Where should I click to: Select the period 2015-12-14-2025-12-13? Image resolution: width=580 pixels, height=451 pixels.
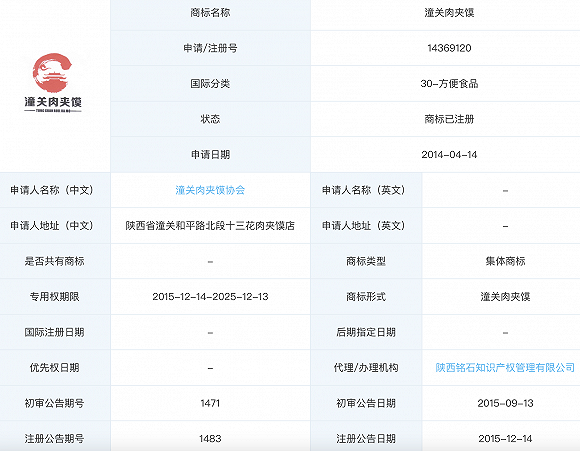[x=210, y=297]
